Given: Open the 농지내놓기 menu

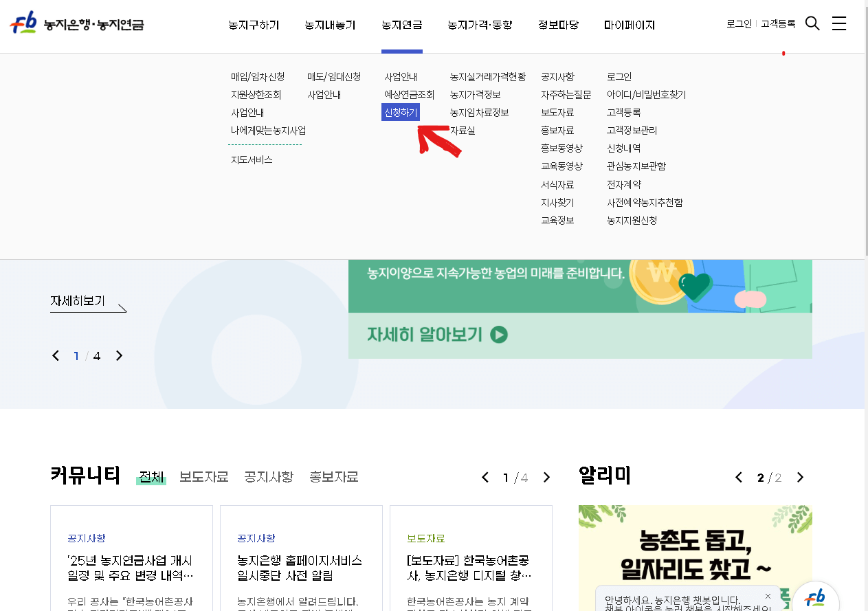Looking at the screenshot, I should (330, 25).
